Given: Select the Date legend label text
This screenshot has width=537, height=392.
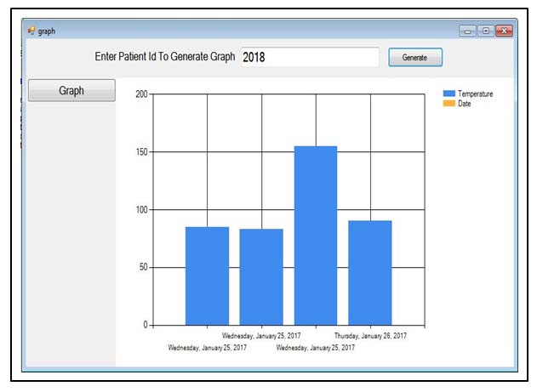Looking at the screenshot, I should coord(465,104).
